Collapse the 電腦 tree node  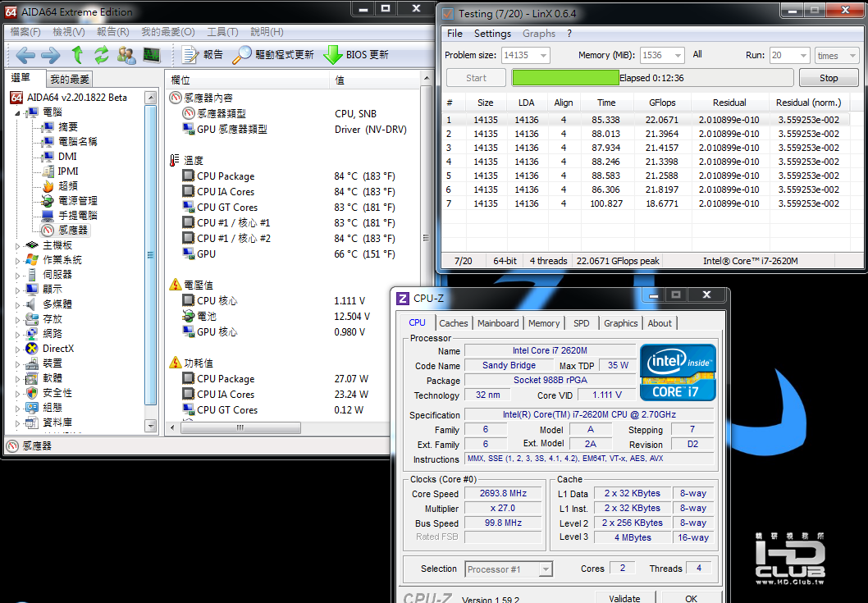[x=18, y=112]
